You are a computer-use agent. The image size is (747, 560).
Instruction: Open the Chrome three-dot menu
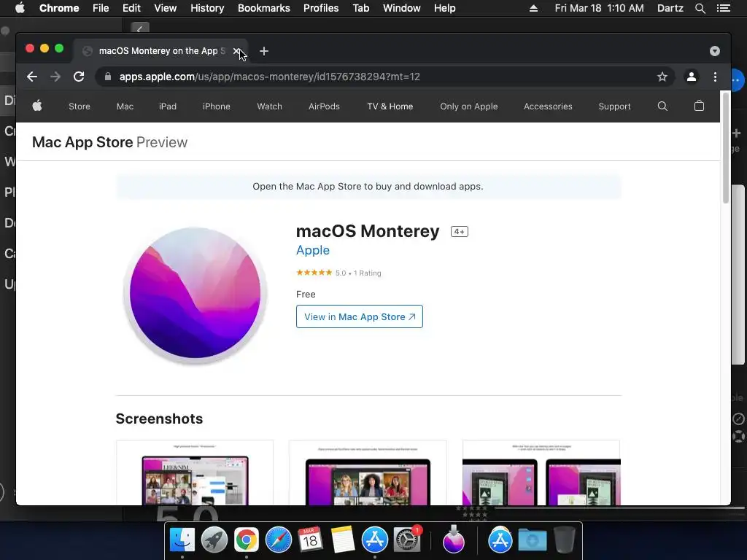[715, 77]
